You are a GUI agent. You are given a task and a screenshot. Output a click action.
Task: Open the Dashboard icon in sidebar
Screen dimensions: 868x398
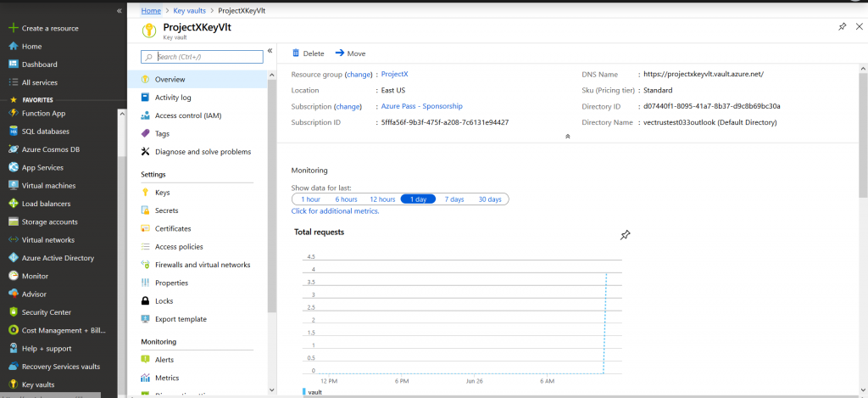coord(14,64)
